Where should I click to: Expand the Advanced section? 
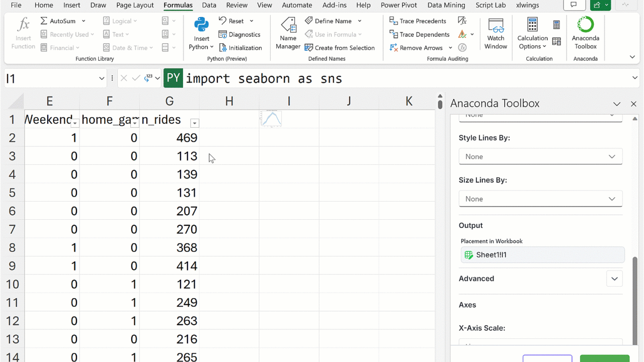[614, 279]
